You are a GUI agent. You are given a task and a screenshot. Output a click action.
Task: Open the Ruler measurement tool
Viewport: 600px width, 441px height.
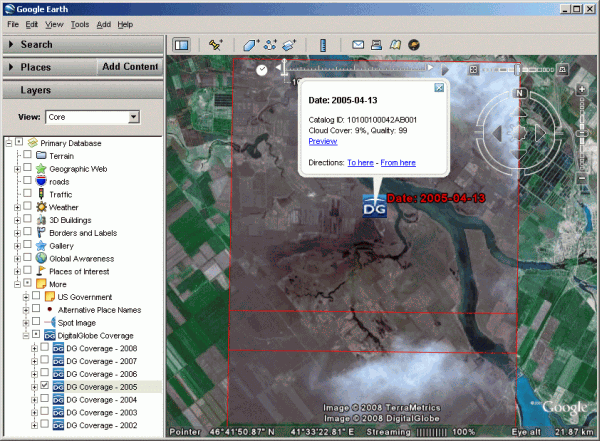point(323,45)
